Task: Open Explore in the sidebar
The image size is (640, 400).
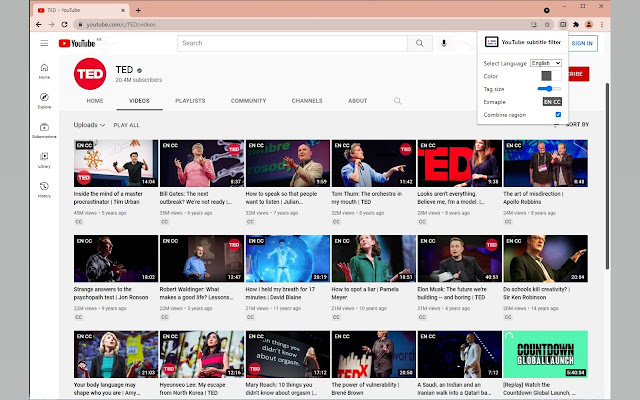Action: (44, 100)
